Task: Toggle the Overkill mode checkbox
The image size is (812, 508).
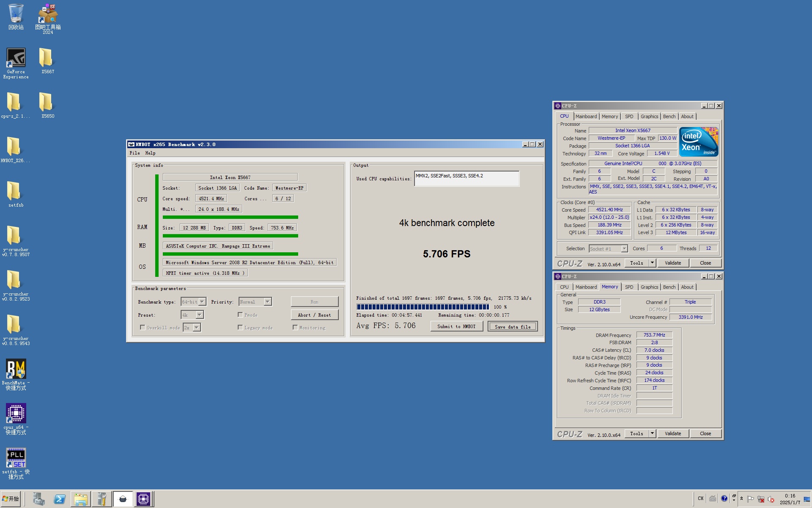Action: point(143,327)
